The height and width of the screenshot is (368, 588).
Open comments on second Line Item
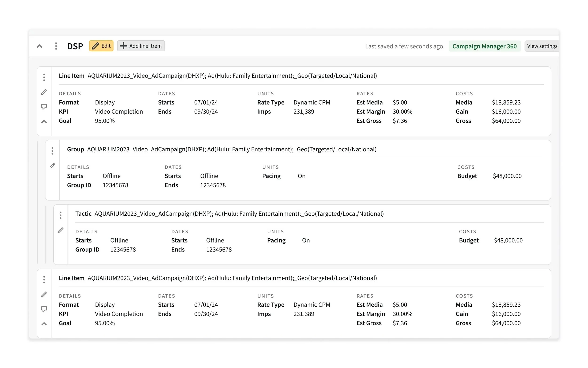point(44,309)
